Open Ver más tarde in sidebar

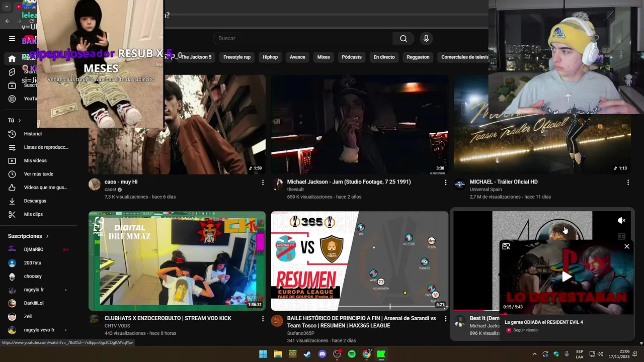[x=39, y=174]
